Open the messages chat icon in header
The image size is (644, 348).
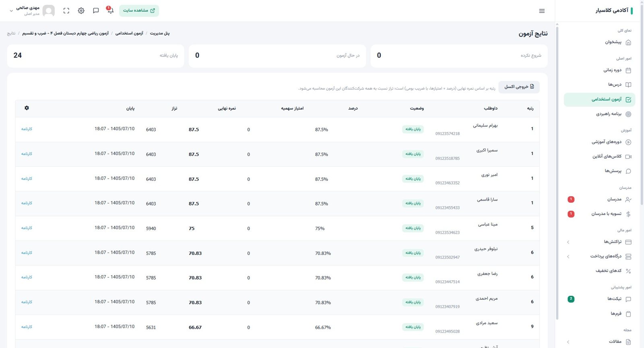pos(96,11)
